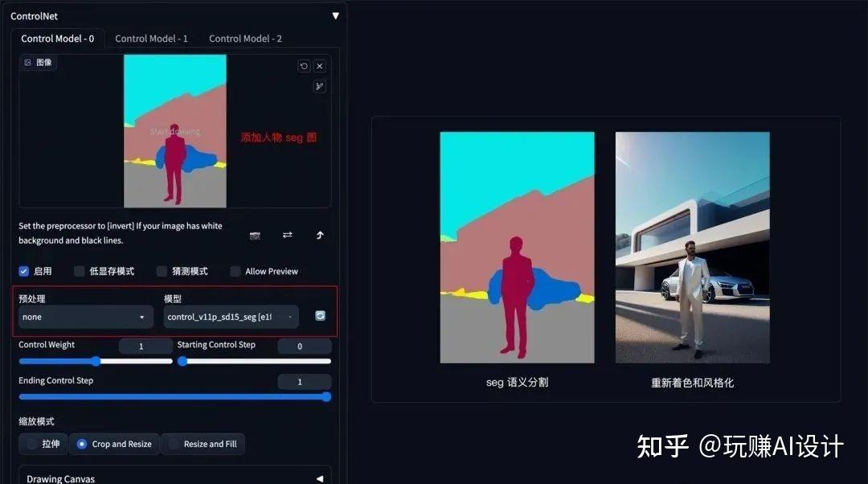
Task: Open the 预处理 none dropdown
Action: tap(84, 317)
